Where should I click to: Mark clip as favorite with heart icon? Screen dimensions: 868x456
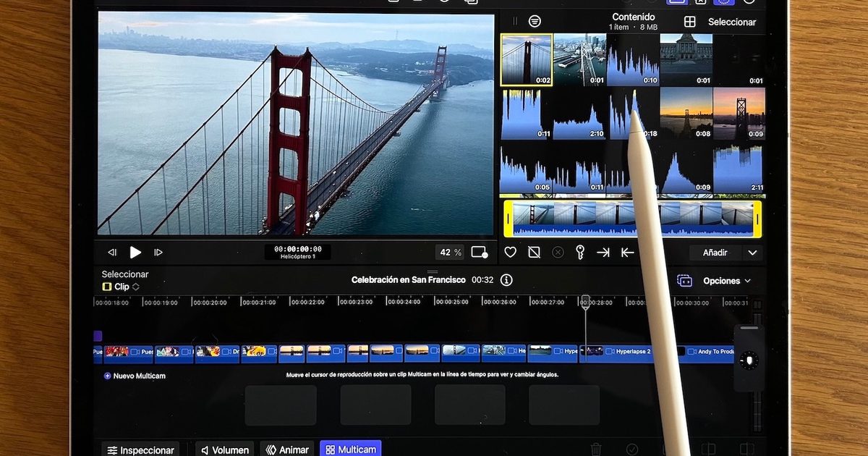coord(511,253)
